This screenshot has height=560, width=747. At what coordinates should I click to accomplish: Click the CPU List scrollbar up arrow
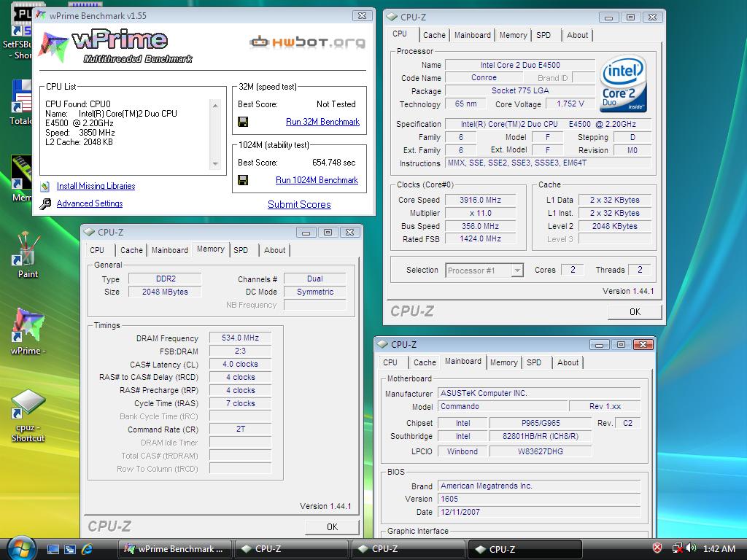coord(215,105)
